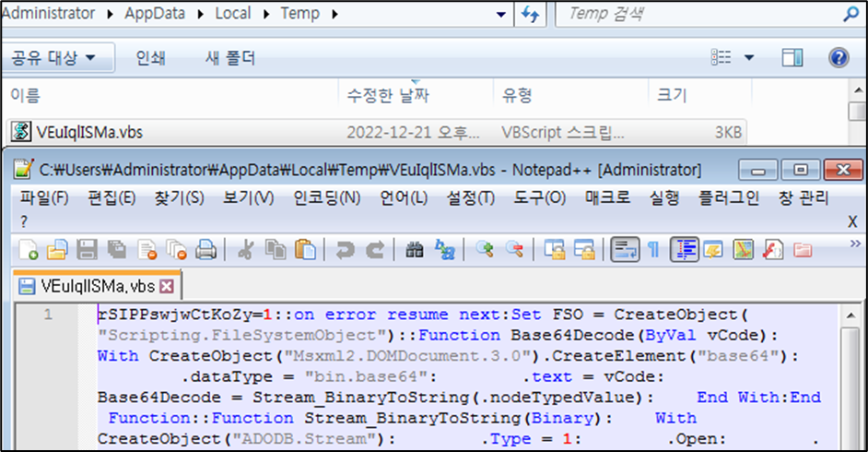Screen dimensions: 868x452
Task: Open the Function List panel
Action: tap(773, 250)
